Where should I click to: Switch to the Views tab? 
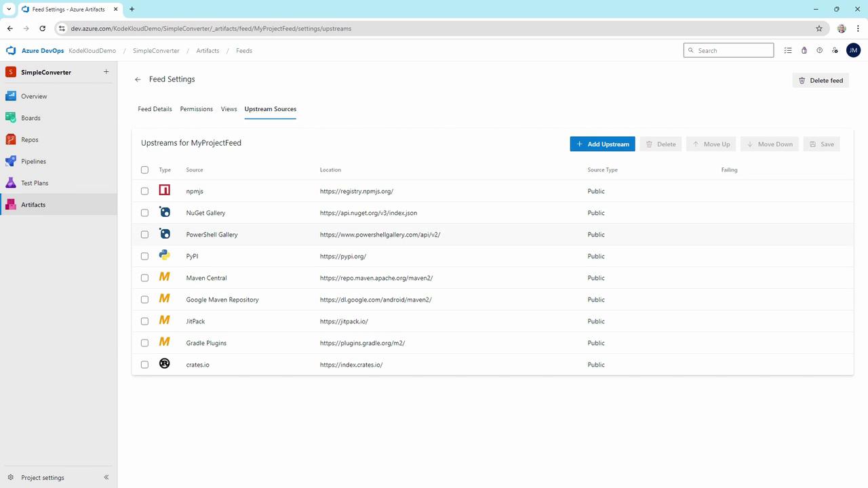pyautogui.click(x=229, y=109)
